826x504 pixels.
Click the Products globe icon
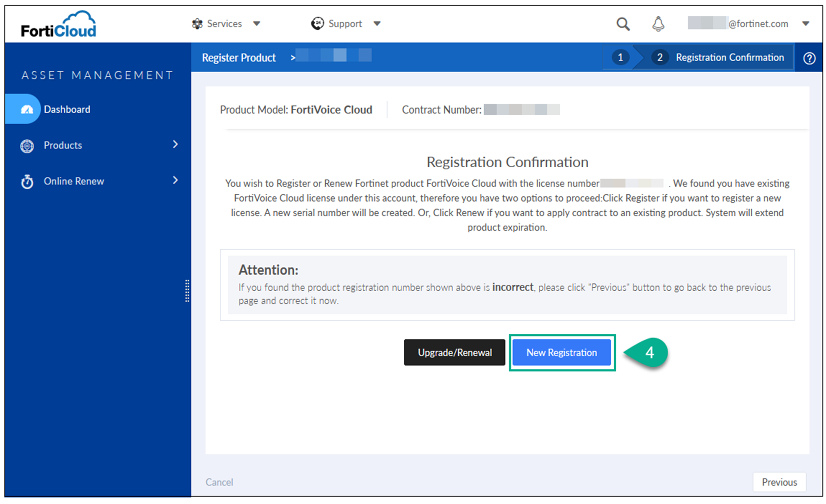tap(27, 145)
